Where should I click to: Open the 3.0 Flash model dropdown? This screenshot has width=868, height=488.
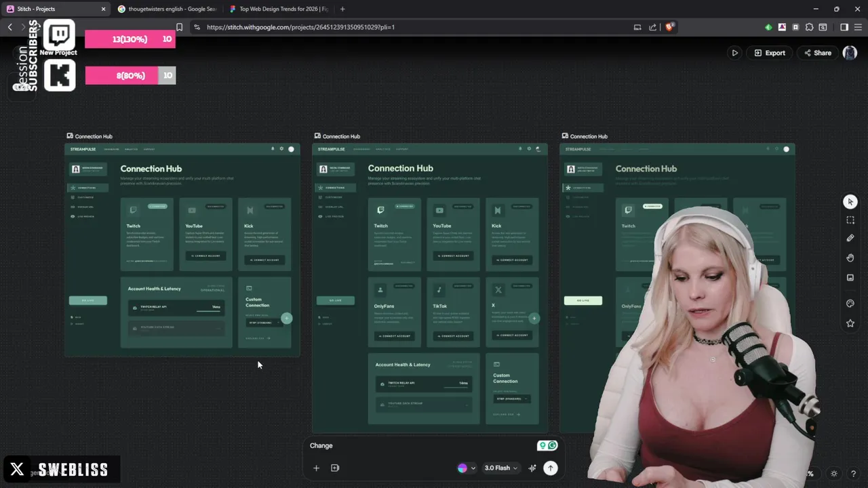click(501, 468)
